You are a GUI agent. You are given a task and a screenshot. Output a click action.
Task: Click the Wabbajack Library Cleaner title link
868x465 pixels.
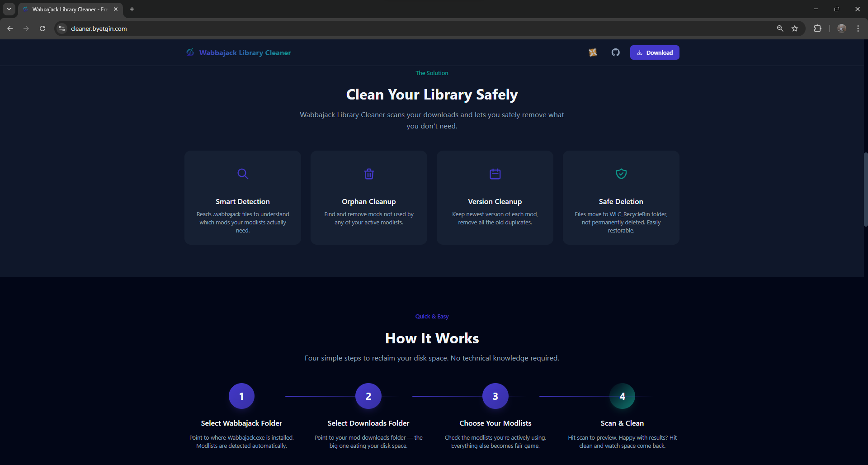tap(245, 53)
